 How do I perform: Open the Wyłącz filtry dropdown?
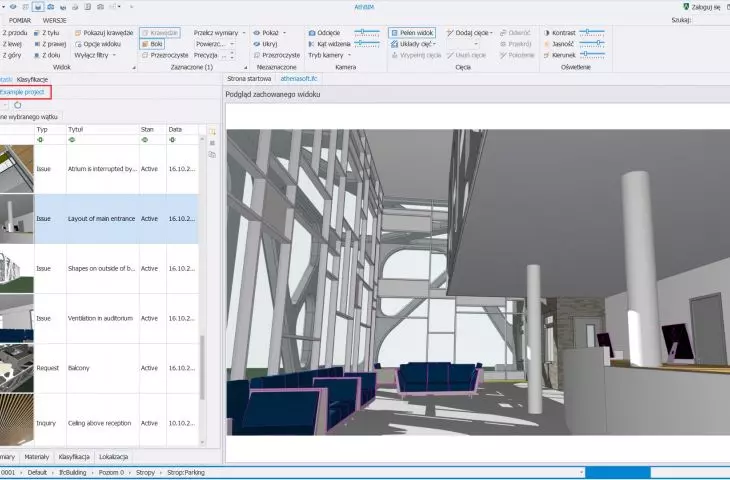[95, 55]
